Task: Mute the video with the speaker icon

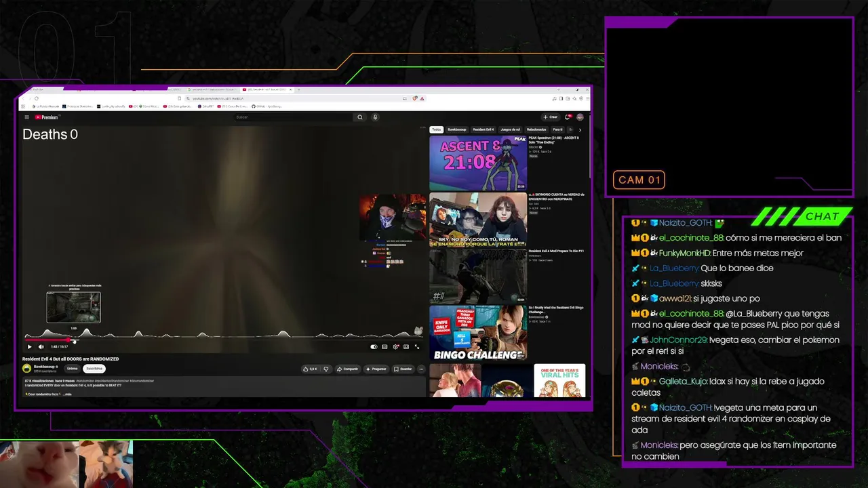Action: point(40,346)
